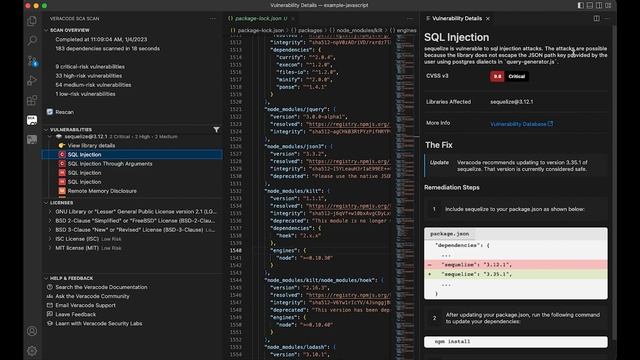The height and width of the screenshot is (360, 640).
Task: Click the external link icon after Vulnerability Database
Action: [x=551, y=123]
